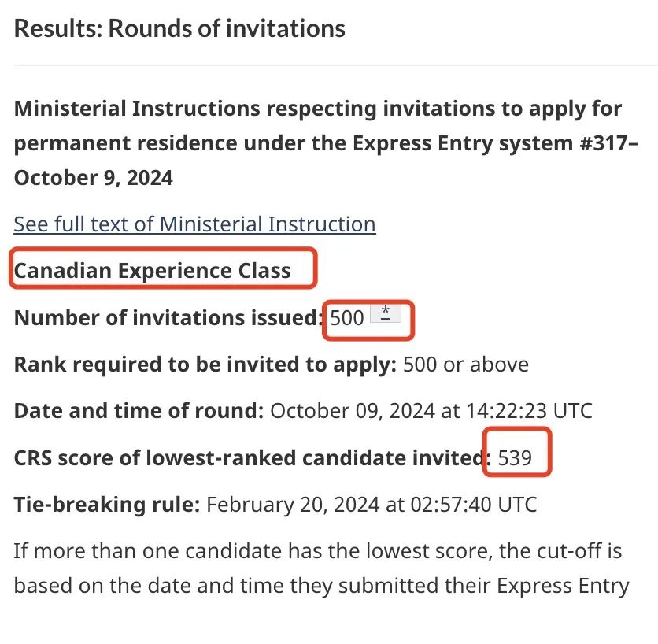Click the Canadian Experience Class heading
Image resolution: width=658 pixels, height=644 pixels.
tap(153, 270)
